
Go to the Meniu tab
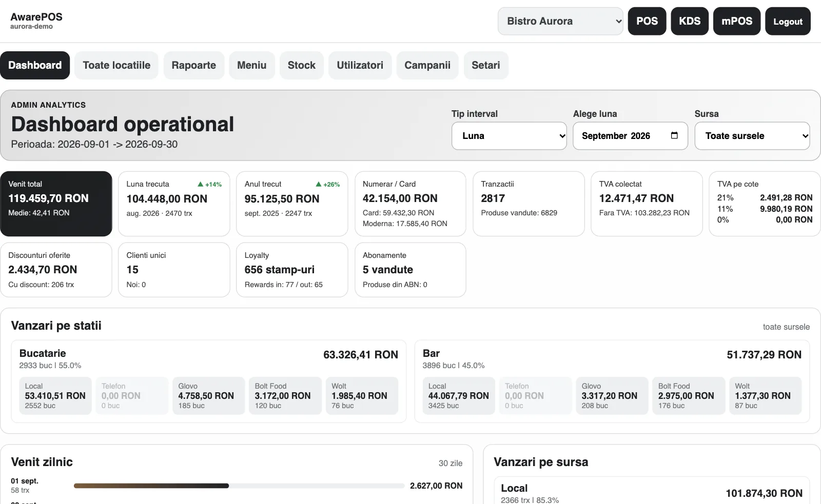click(251, 65)
